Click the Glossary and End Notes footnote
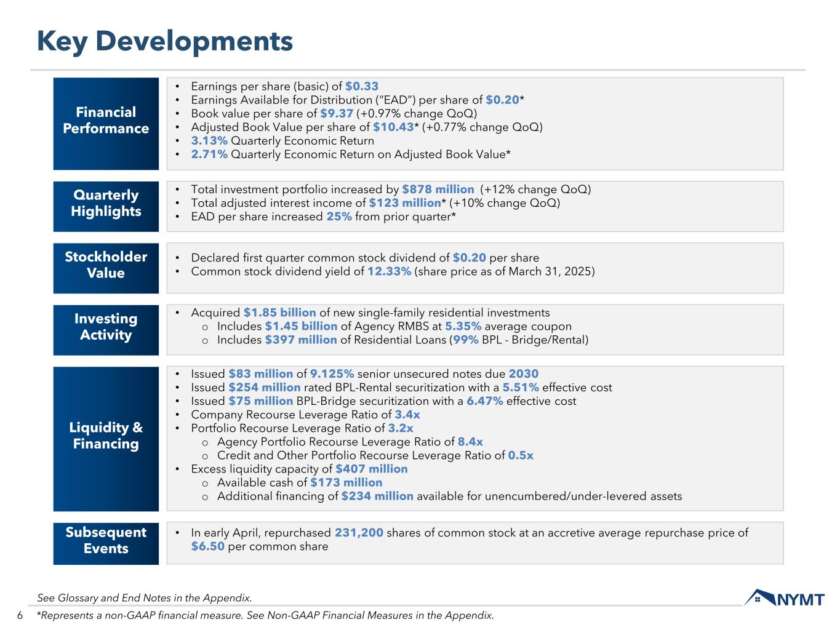The image size is (840, 630). [144, 597]
